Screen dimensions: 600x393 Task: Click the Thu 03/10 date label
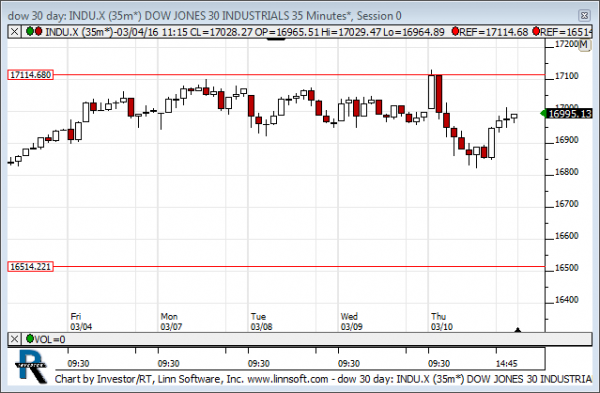(x=442, y=321)
